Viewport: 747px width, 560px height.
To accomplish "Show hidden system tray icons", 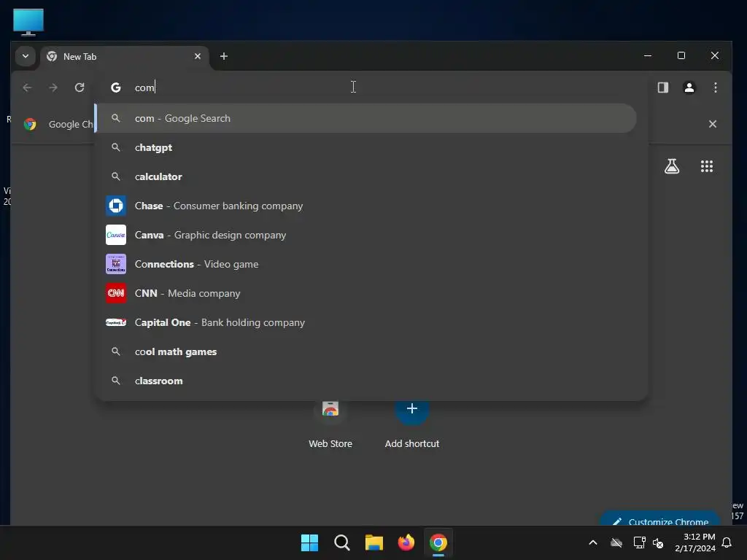I will click(x=593, y=542).
